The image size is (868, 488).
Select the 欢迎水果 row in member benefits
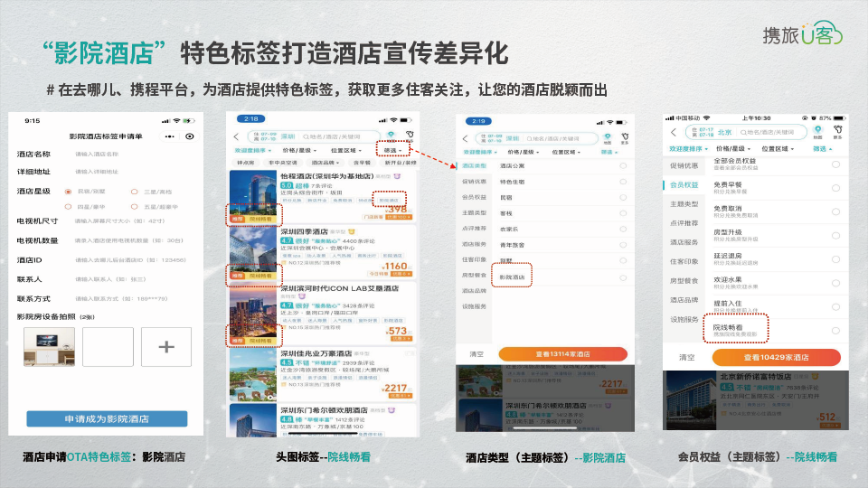pos(778,283)
